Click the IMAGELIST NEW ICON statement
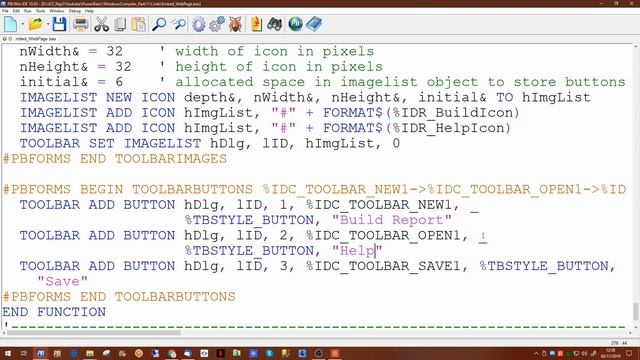 (305, 98)
